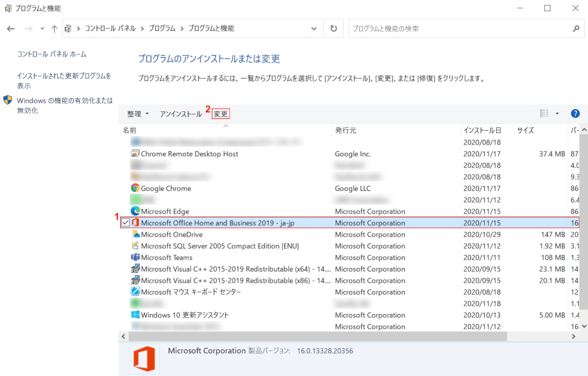Click the 147 MB size cell
The width and height of the screenshot is (588, 376).
click(x=553, y=235)
